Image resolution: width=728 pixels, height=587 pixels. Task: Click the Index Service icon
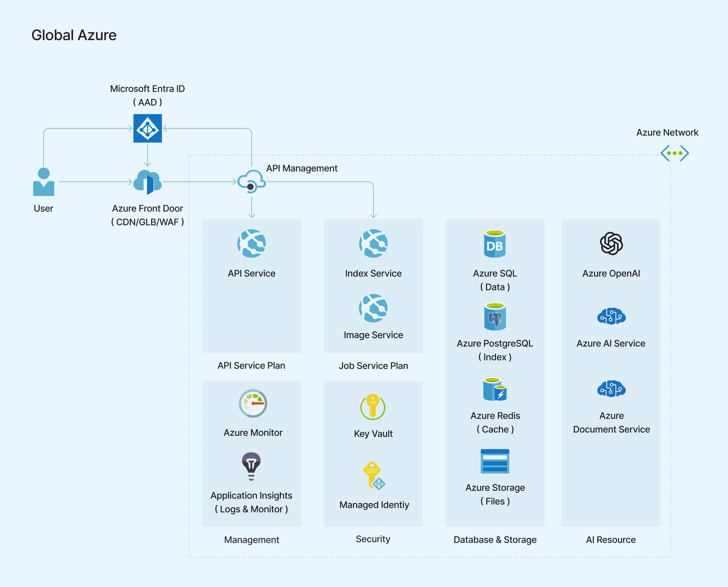[x=373, y=244]
